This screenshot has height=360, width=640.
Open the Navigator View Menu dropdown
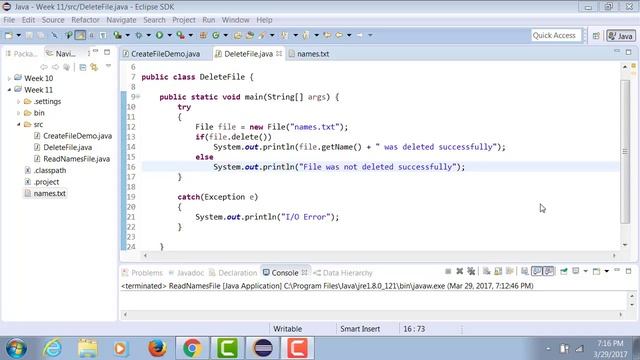tap(108, 66)
